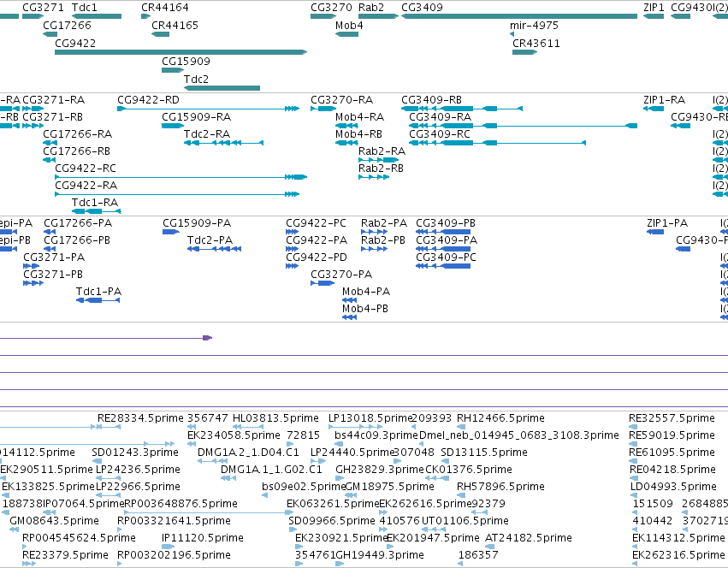The image size is (728, 568).
Task: Click the CG3271-RA transcript
Action: 33,109
